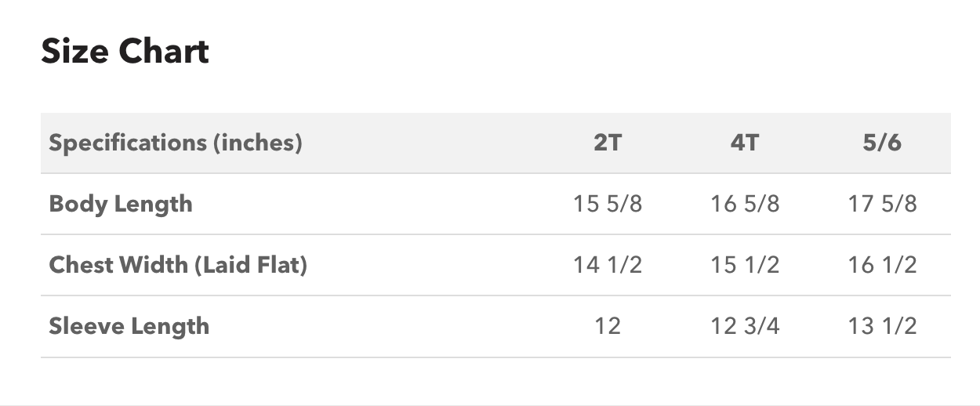Click the 16 1/2 chest width value
This screenshot has width=980, height=406.
coord(882,265)
